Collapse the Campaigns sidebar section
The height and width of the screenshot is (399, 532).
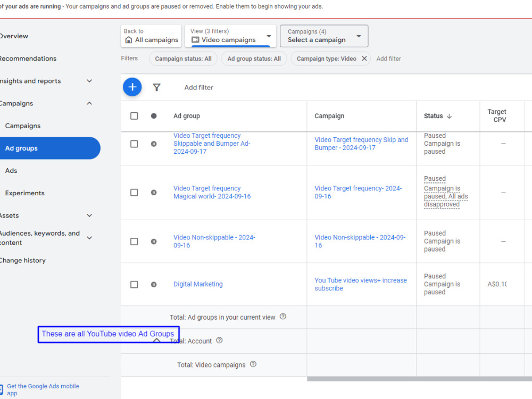point(89,103)
